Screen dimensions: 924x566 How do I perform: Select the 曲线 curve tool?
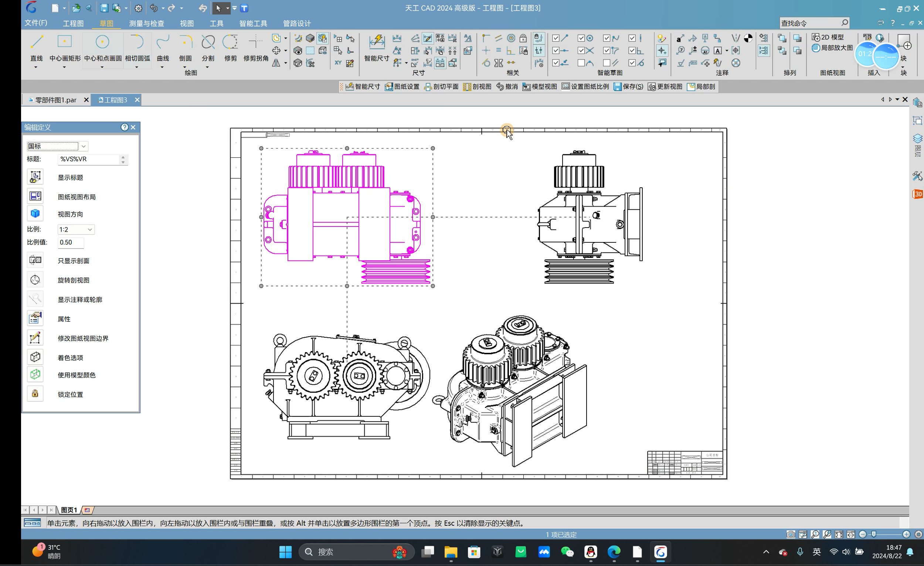click(163, 48)
